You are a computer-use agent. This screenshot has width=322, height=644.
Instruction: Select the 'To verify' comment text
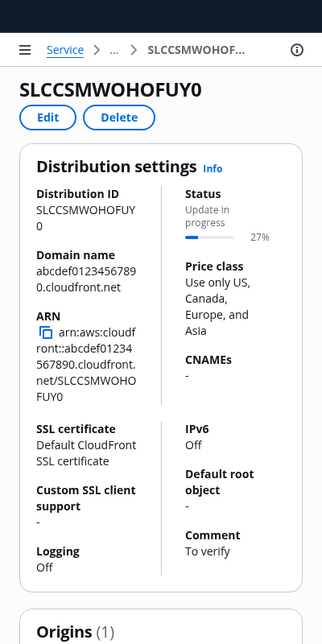click(208, 551)
